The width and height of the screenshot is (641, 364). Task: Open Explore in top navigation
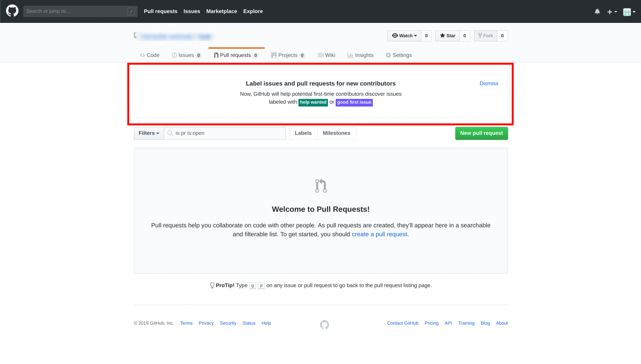tap(253, 11)
